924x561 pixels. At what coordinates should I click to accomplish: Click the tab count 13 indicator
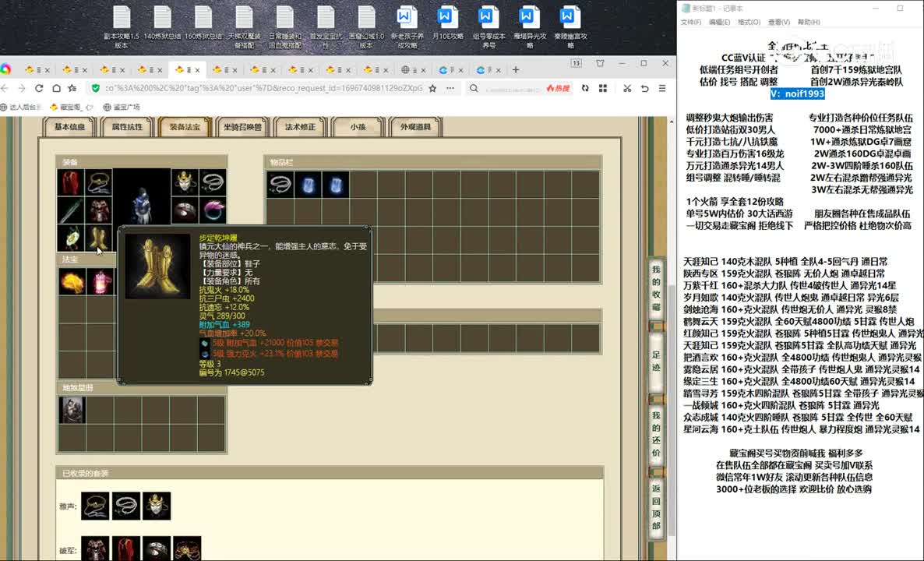point(577,63)
